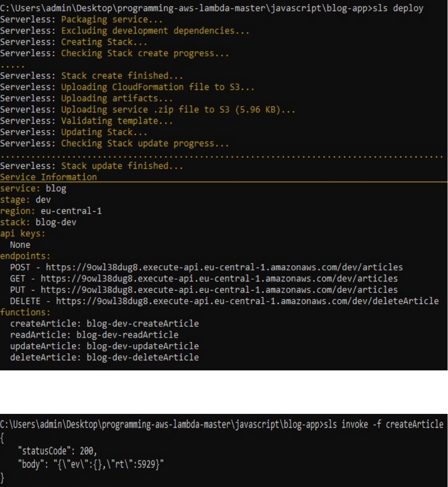Click the "Service Information" heading
448x487 pixels.
pyautogui.click(x=48, y=177)
